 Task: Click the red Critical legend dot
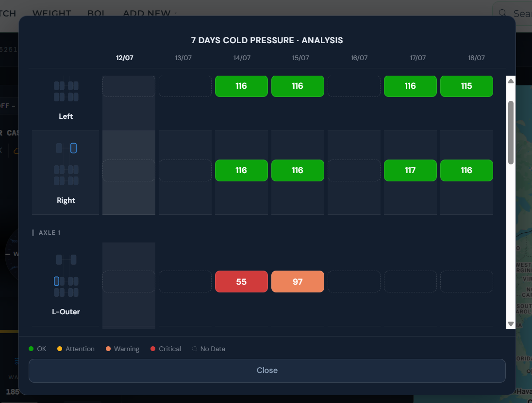tap(153, 349)
